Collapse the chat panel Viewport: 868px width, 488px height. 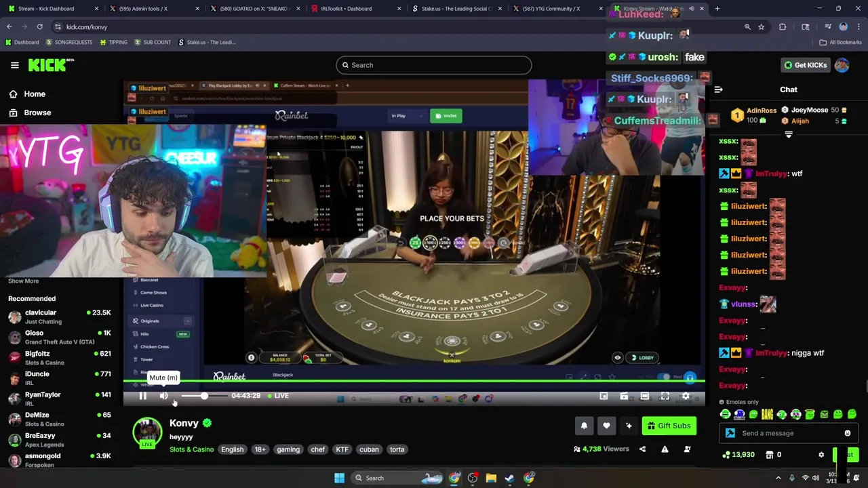tap(718, 89)
